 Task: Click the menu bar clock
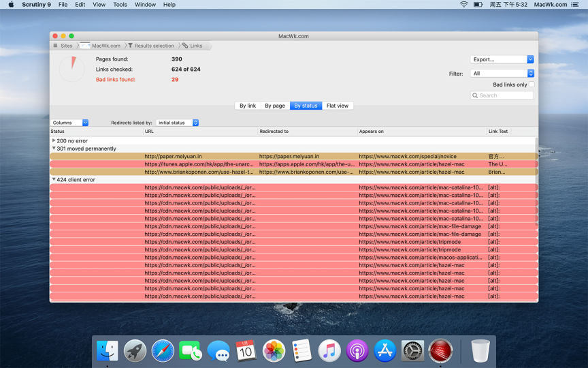point(508,5)
